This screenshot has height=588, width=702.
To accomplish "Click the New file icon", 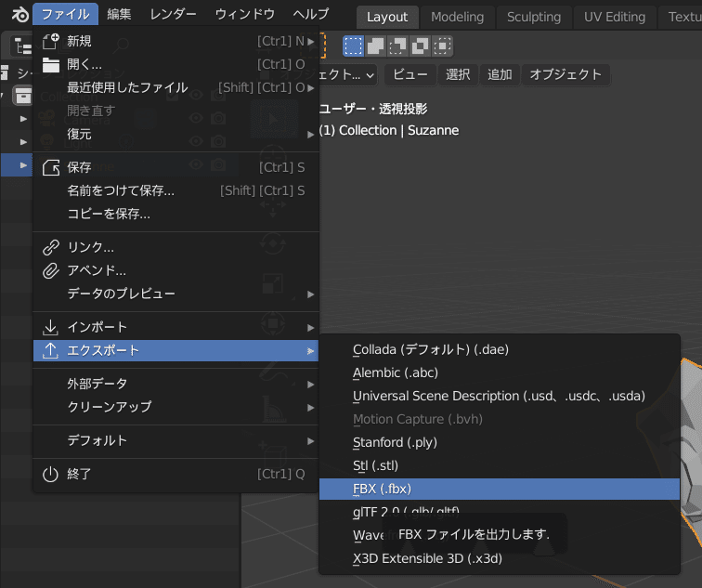I will tap(50, 41).
